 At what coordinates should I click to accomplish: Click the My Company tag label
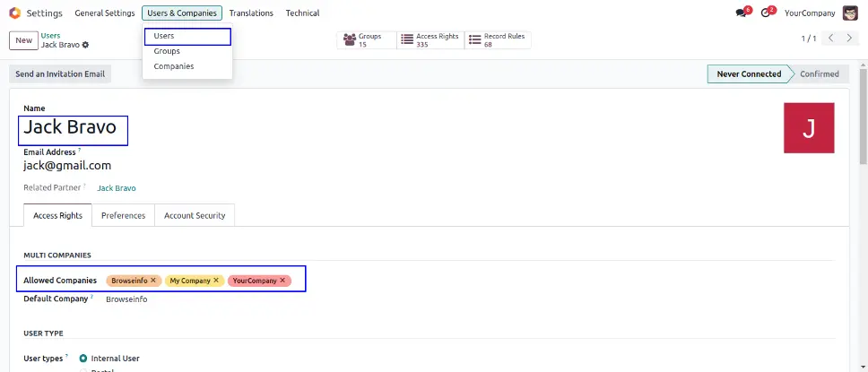[x=190, y=281]
